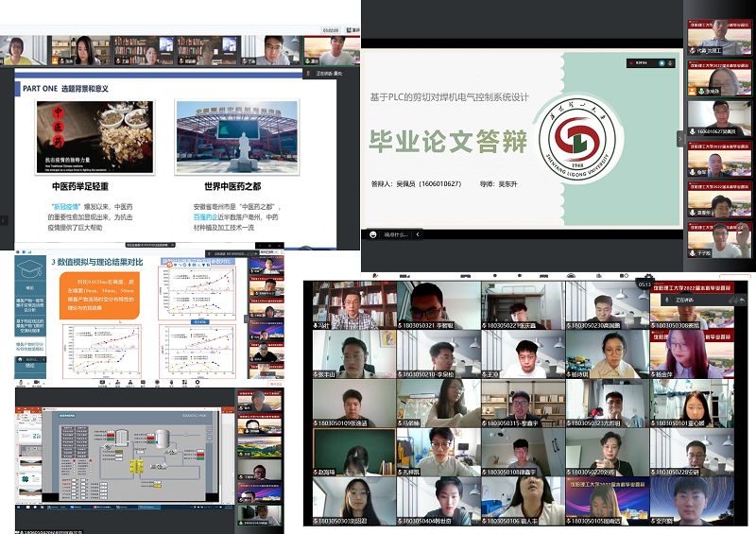Collapse the chat chevron over simulation slide sidebar
This screenshot has height=534, width=756.
(43, 359)
